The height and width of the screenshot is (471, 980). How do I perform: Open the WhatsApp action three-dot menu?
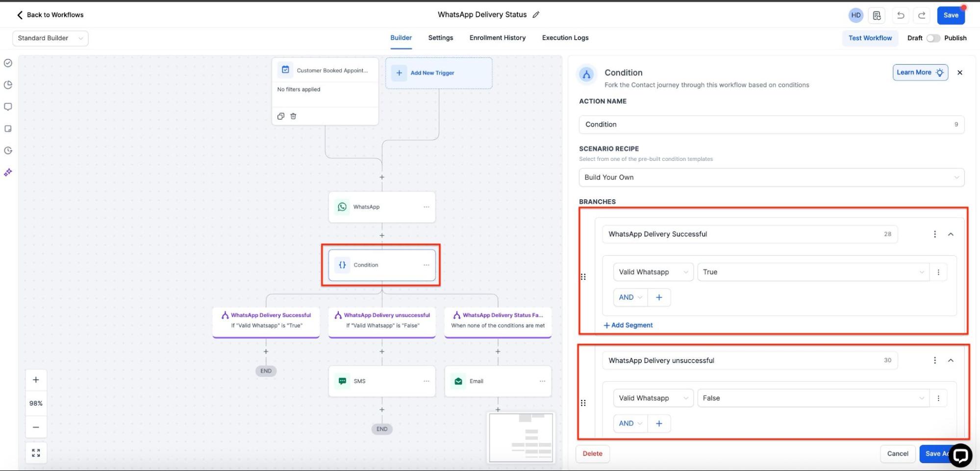[x=426, y=207]
